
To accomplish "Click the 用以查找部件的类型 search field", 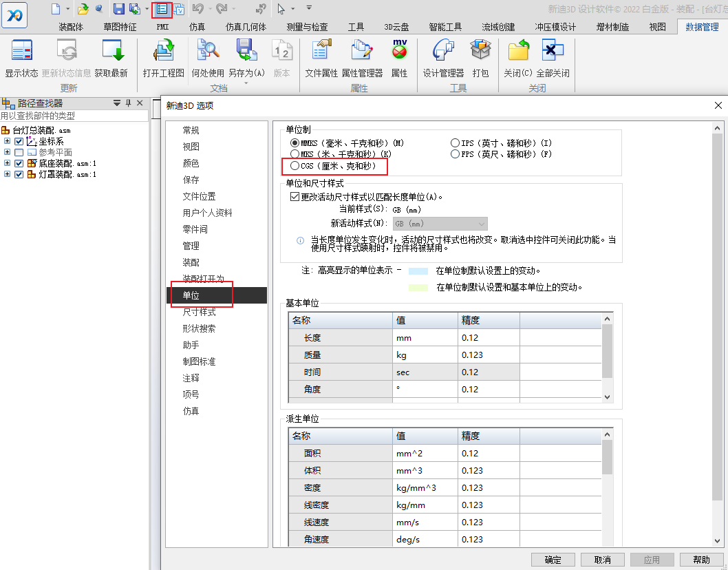I will (74, 116).
